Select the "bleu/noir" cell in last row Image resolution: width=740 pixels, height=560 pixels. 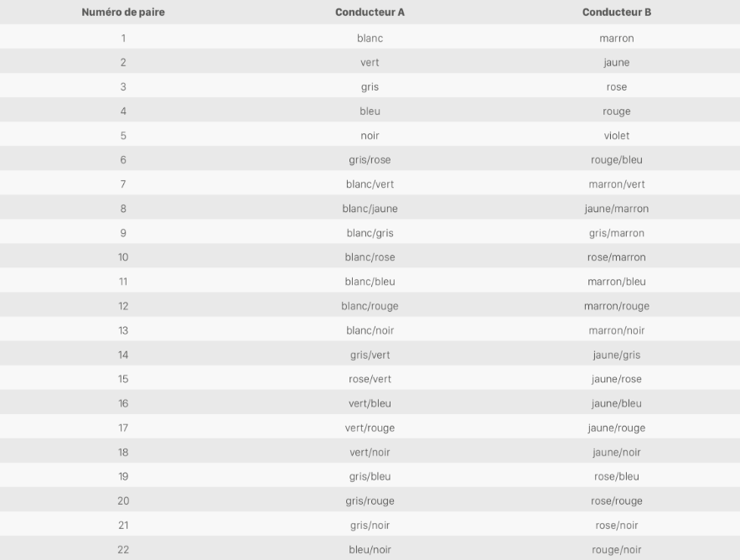[370, 549]
